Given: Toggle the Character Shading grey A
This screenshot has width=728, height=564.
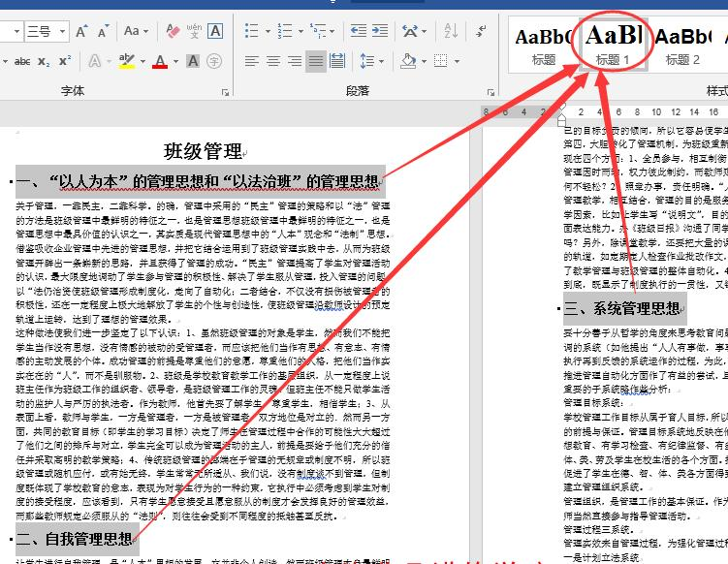Looking at the screenshot, I should (x=193, y=61).
